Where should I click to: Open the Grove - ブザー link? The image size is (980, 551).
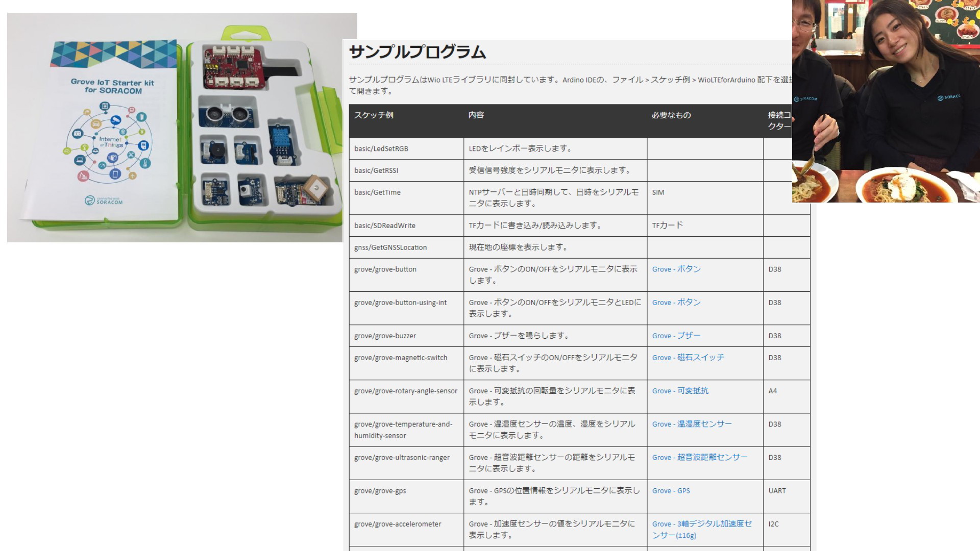[x=676, y=336]
